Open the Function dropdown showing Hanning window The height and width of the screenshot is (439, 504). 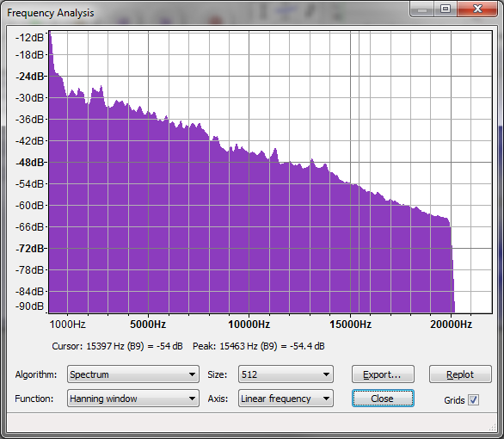click(x=133, y=399)
